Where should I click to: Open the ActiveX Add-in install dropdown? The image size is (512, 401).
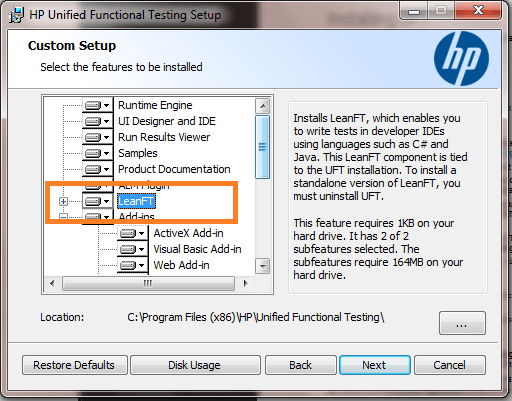[x=133, y=233]
